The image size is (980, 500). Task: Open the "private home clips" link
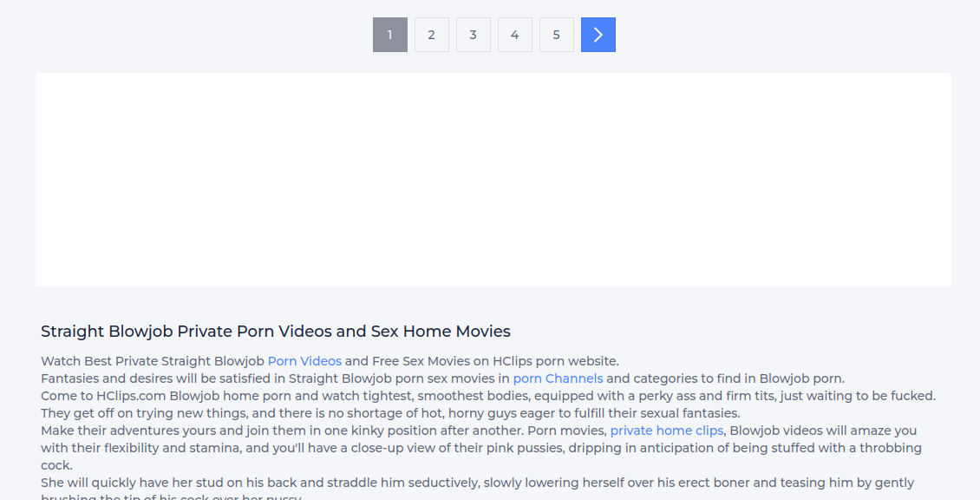point(666,431)
